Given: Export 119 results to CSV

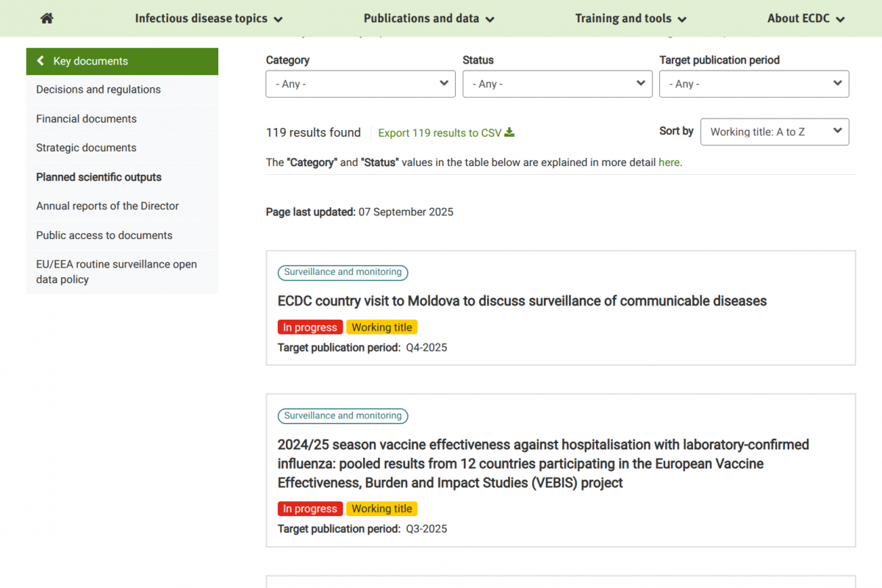Looking at the screenshot, I should [440, 133].
